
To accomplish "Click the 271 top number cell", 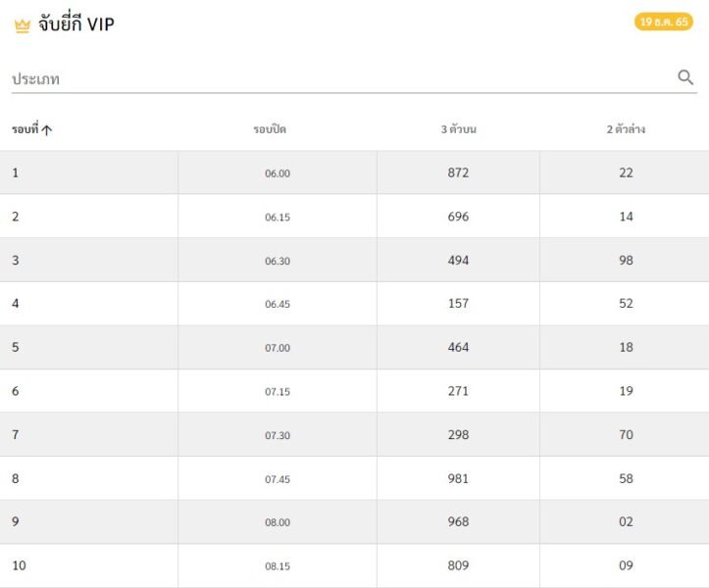I will (458, 391).
